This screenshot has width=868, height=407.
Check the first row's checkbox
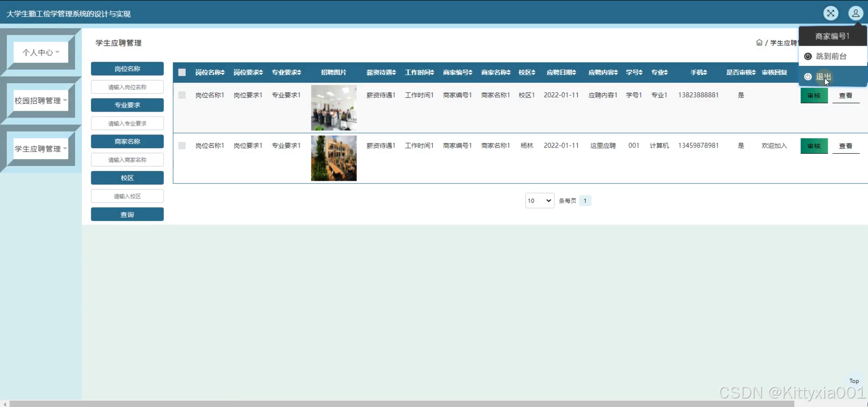(x=182, y=95)
